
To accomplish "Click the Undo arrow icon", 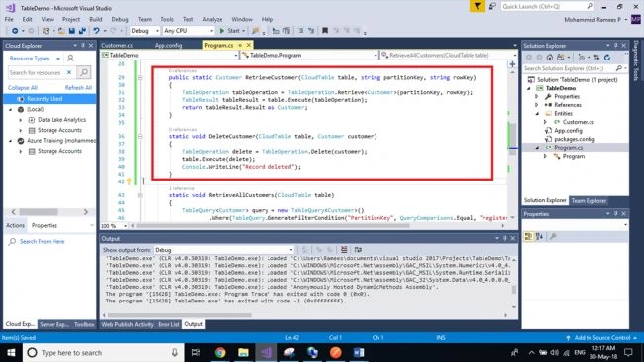I will [x=96, y=31].
